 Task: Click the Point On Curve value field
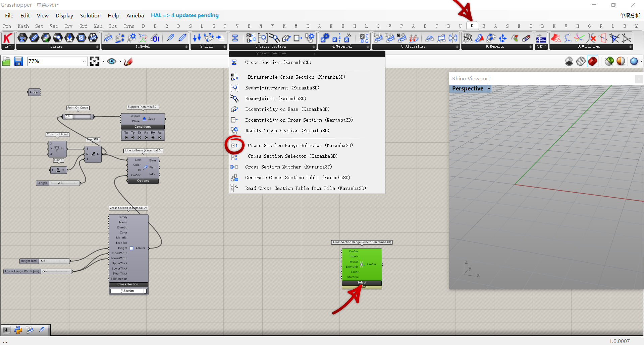click(78, 117)
